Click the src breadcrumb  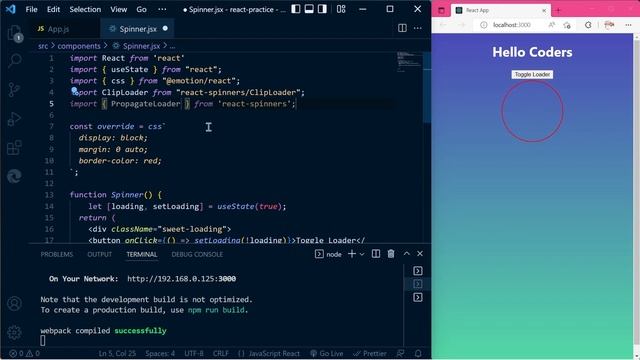[x=43, y=46]
